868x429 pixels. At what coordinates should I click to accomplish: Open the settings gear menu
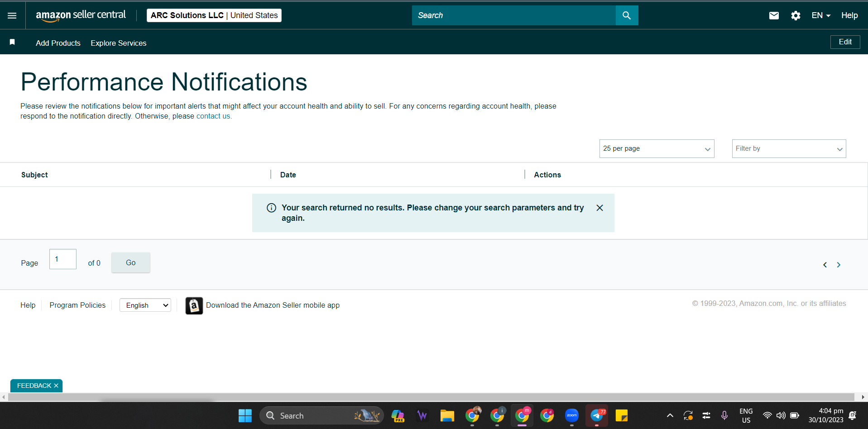pos(796,16)
